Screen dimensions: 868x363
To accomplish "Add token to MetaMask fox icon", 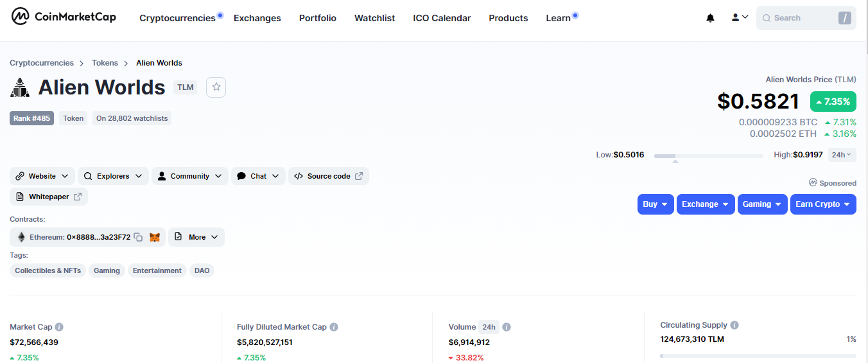I will 155,237.
